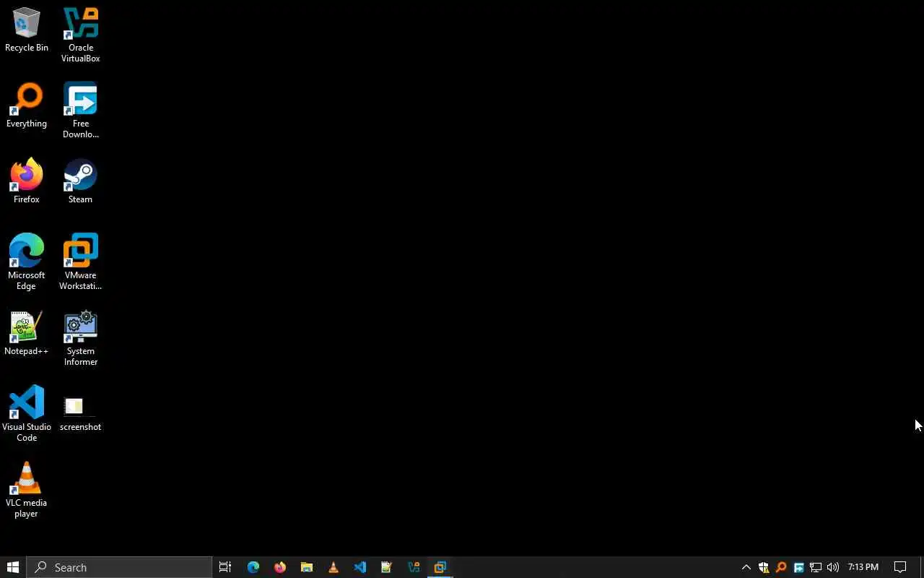Open Free Download Manager tray icon

coord(798,567)
